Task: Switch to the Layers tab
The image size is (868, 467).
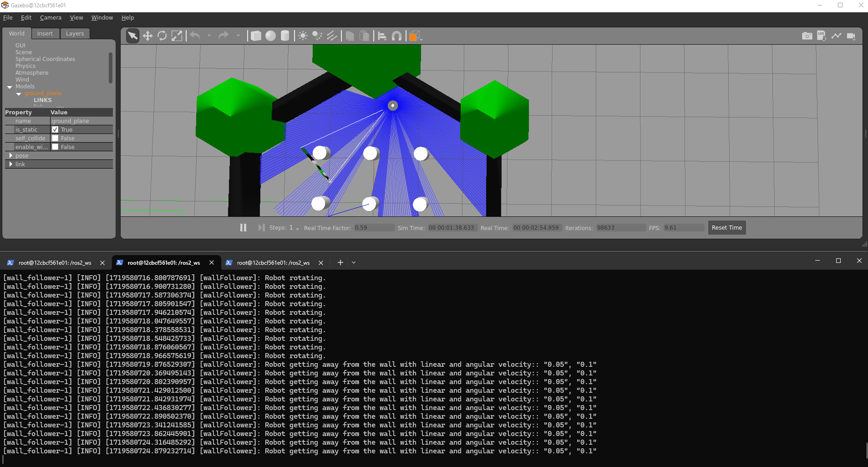Action: coord(75,33)
